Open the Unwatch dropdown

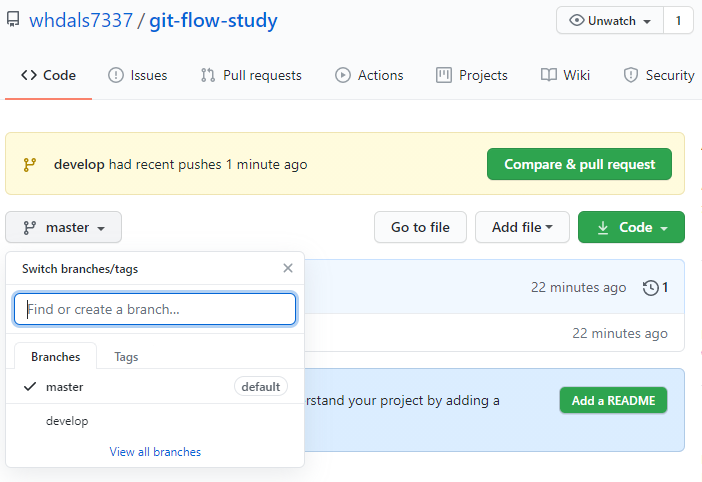609,21
